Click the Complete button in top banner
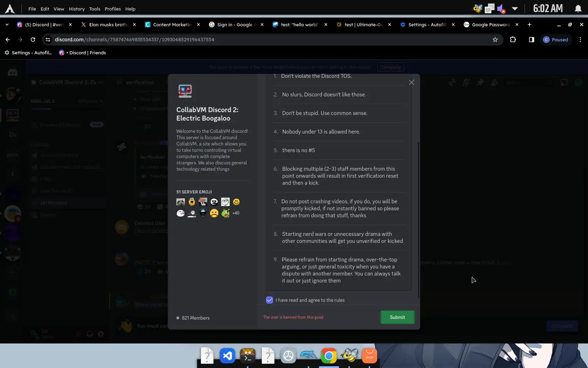 (391, 67)
